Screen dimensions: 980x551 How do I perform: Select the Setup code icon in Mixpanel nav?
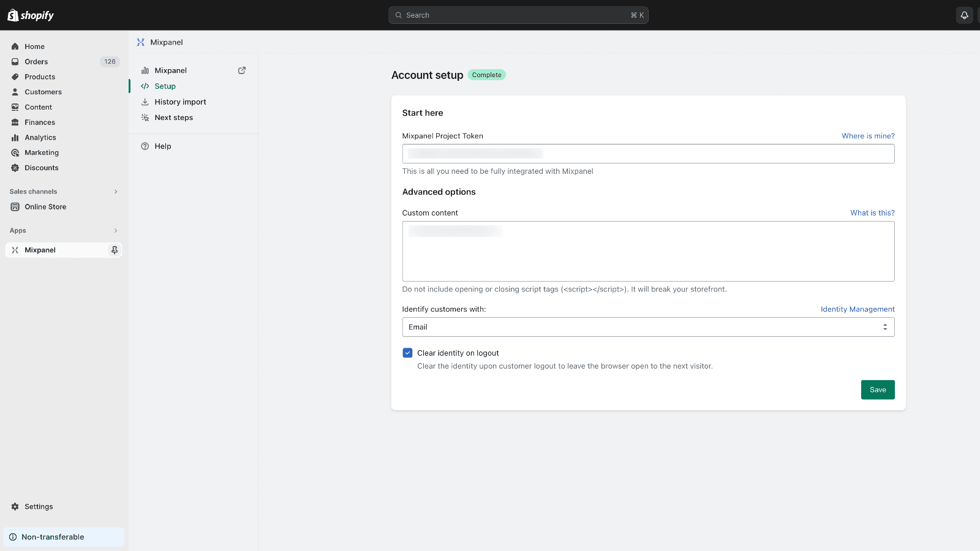coord(145,86)
